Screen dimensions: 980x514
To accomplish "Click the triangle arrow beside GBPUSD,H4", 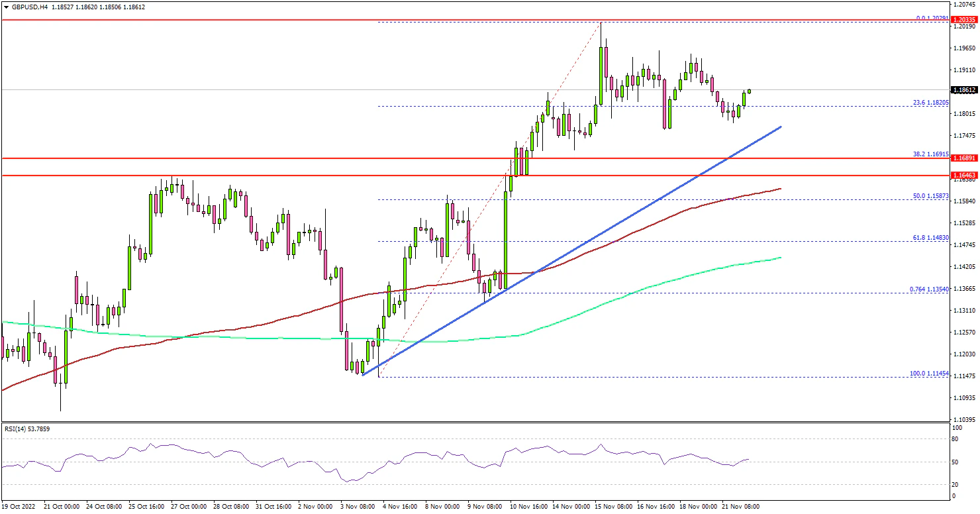I will [6, 7].
